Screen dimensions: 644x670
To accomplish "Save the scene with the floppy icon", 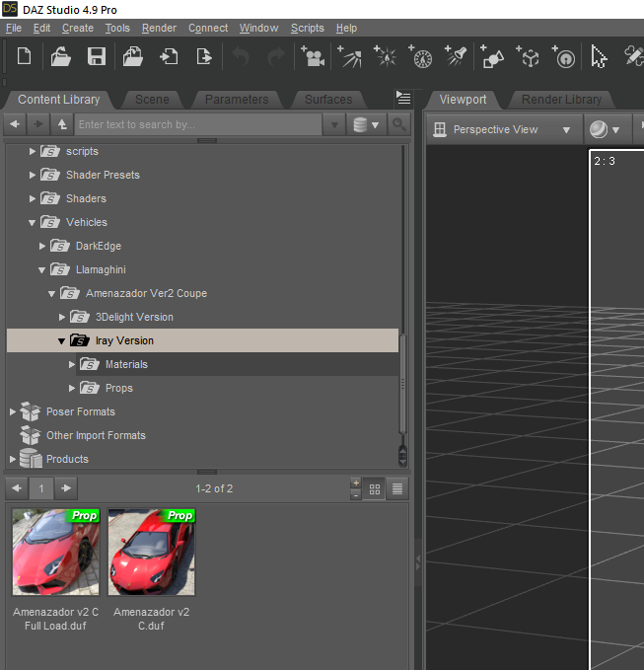I will (x=97, y=57).
